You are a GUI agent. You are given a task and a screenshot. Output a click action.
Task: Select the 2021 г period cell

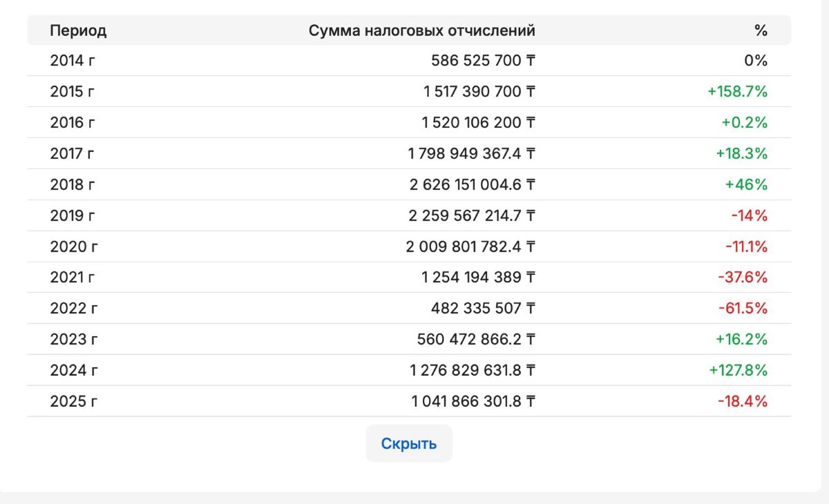73,278
